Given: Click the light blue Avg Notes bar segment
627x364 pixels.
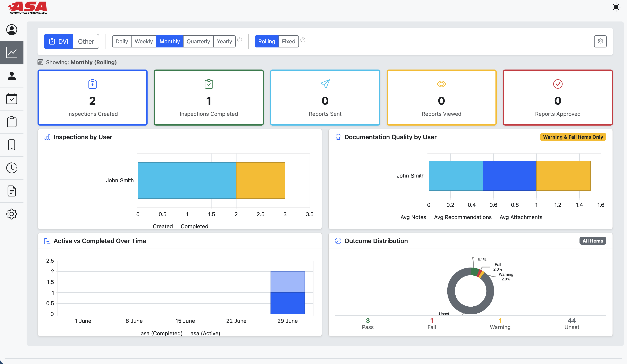Looking at the screenshot, I should tap(456, 176).
